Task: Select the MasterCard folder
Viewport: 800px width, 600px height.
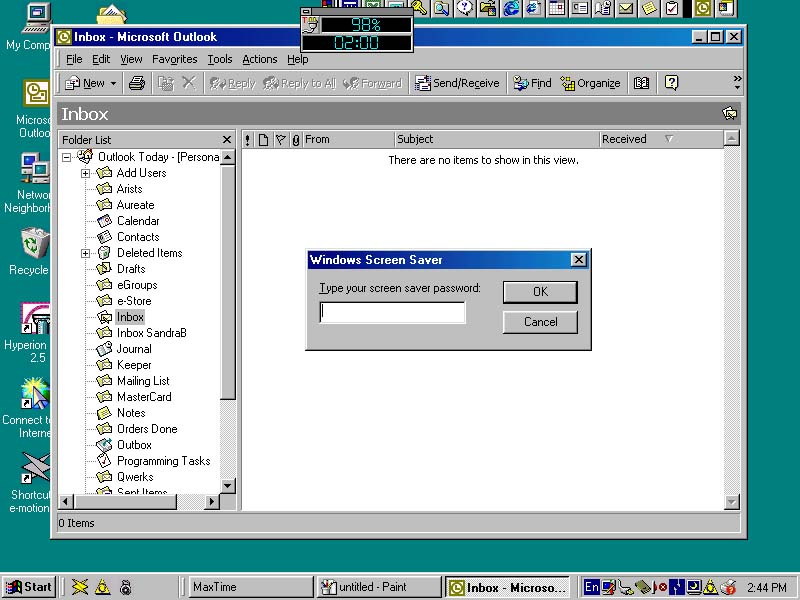Action: pyautogui.click(x=144, y=397)
